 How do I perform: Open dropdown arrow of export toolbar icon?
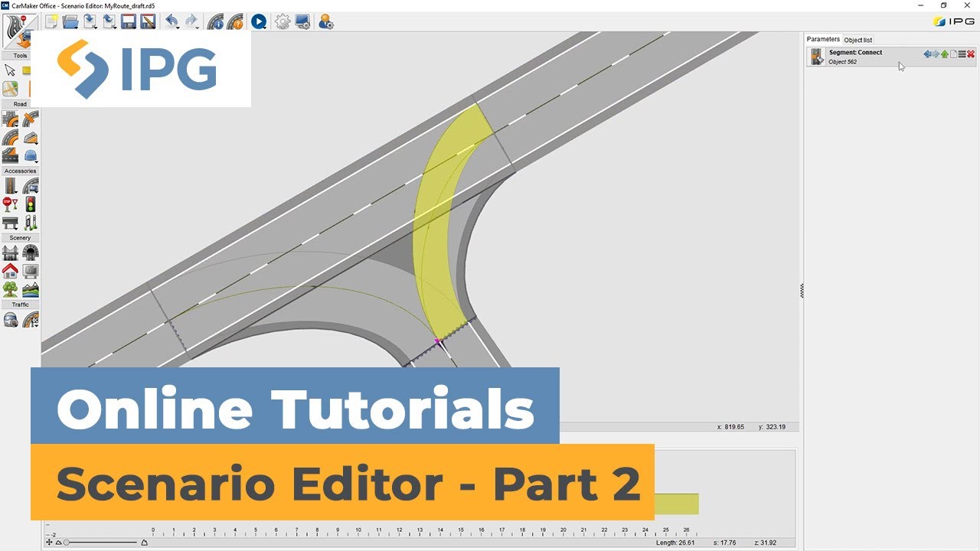point(116,28)
